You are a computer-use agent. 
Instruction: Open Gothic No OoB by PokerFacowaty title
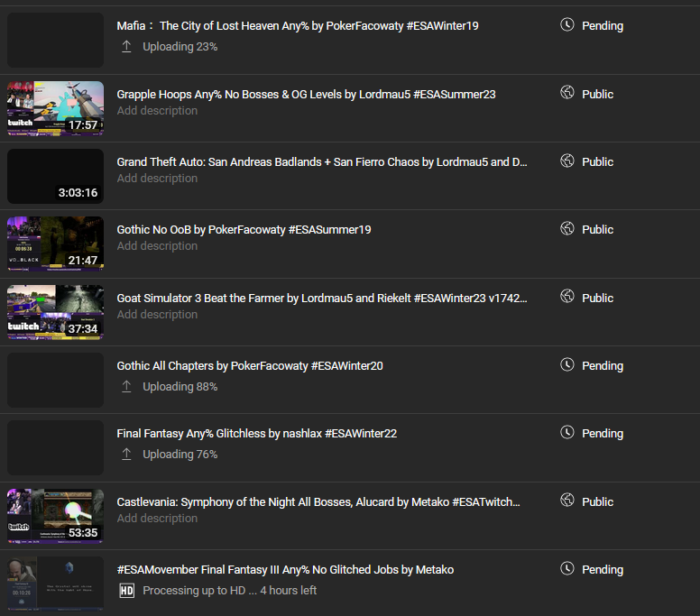coord(244,230)
